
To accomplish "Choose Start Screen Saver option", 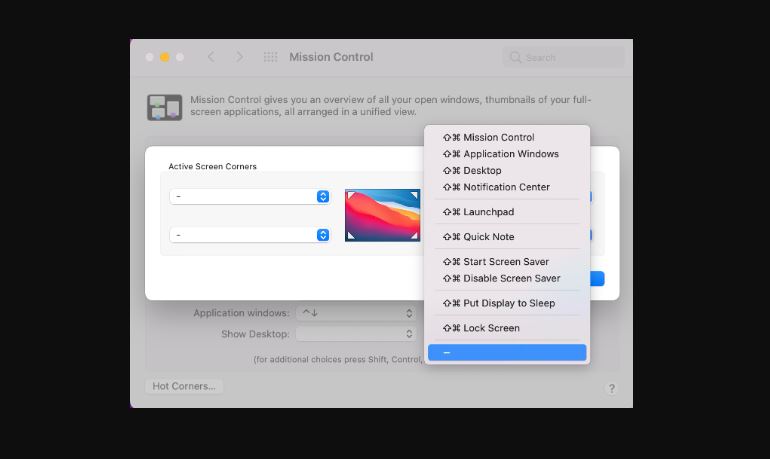I will 507,262.
